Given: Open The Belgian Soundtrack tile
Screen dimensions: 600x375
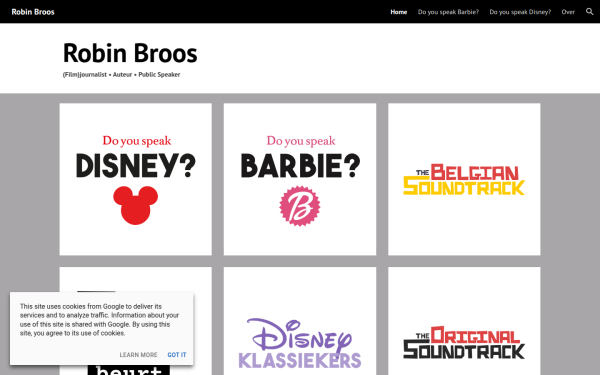Looking at the screenshot, I should coord(464,179).
